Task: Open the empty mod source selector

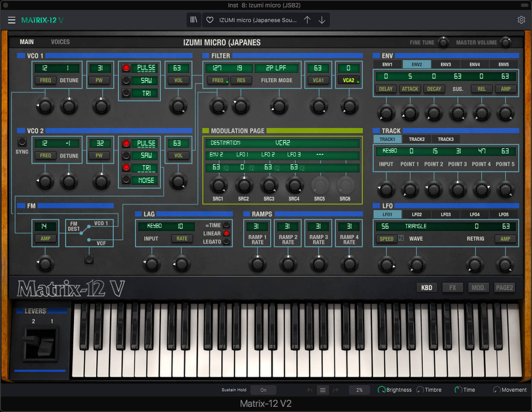Action: (x=320, y=155)
